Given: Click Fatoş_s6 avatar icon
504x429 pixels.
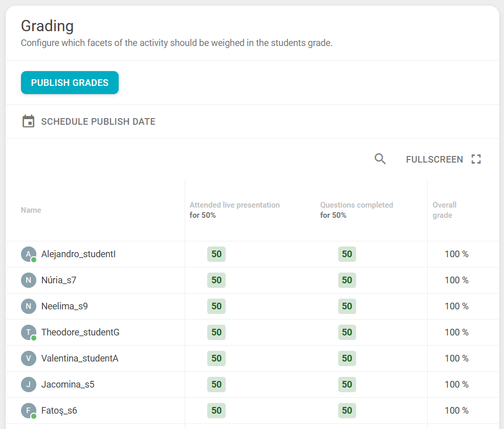Looking at the screenshot, I should point(29,411).
